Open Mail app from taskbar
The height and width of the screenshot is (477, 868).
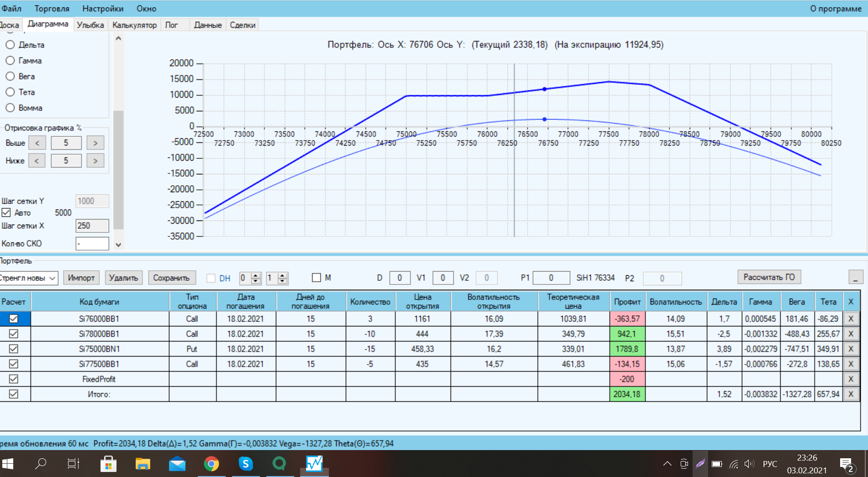click(177, 464)
